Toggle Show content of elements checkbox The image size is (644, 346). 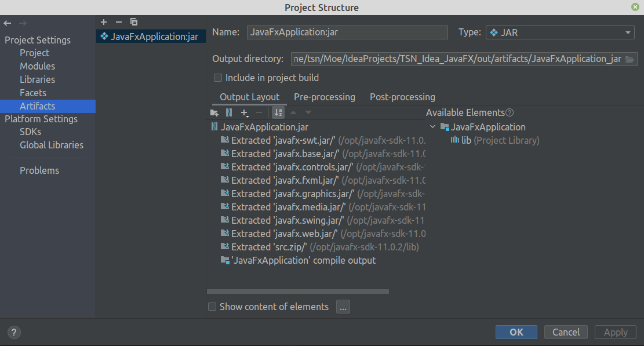[x=212, y=307]
